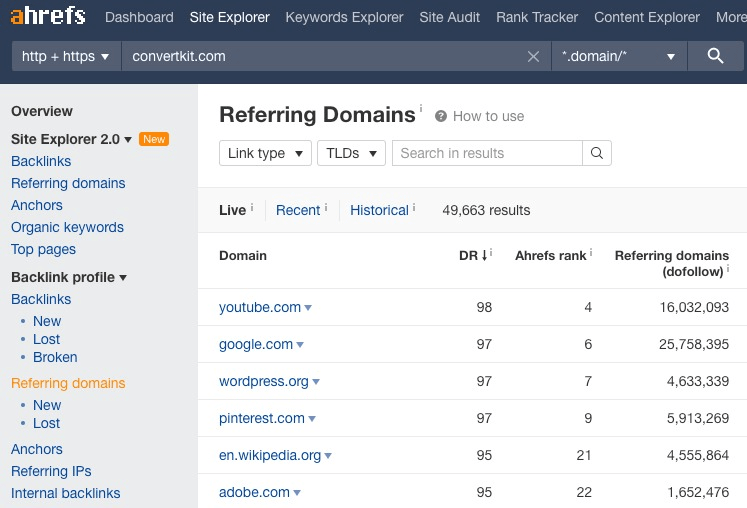Open youtube.com domain link

(260, 307)
